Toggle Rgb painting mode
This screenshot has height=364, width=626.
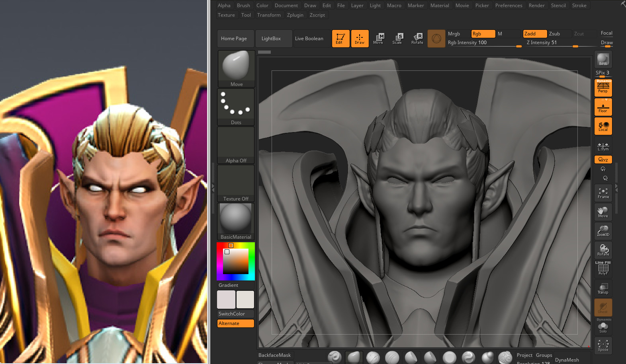483,34
